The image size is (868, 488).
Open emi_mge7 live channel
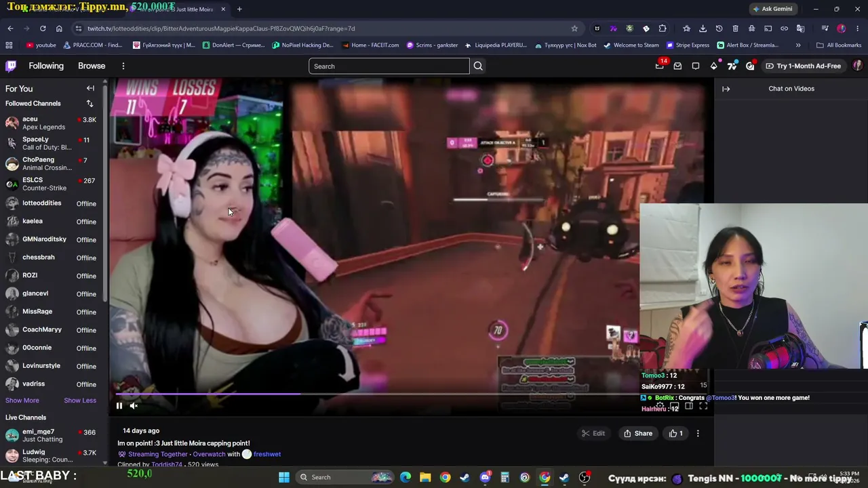[51, 435]
